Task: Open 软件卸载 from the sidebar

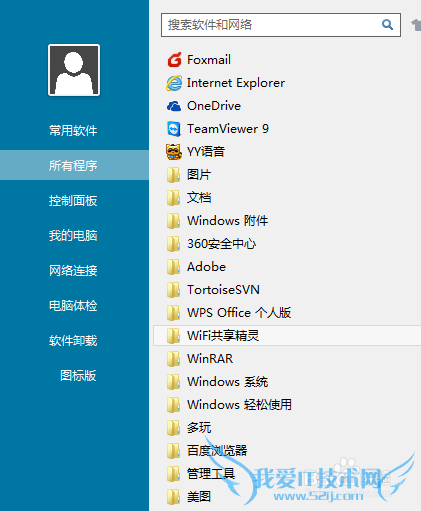Action: (73, 340)
